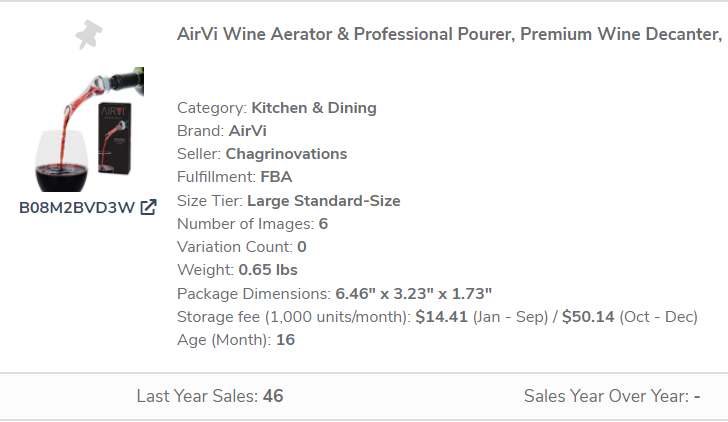Viewport: 728px width, 422px height.
Task: Click the Number of Images value 6
Action: click(x=323, y=224)
